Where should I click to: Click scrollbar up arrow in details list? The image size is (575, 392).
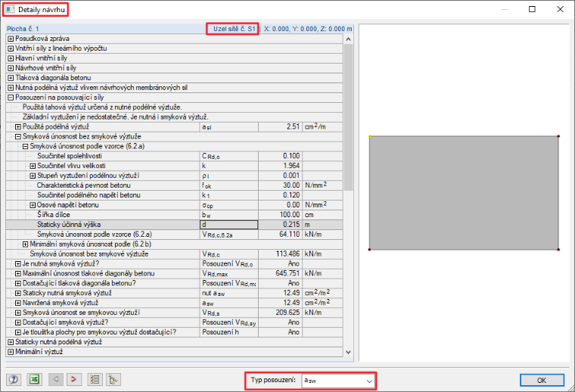[348, 39]
